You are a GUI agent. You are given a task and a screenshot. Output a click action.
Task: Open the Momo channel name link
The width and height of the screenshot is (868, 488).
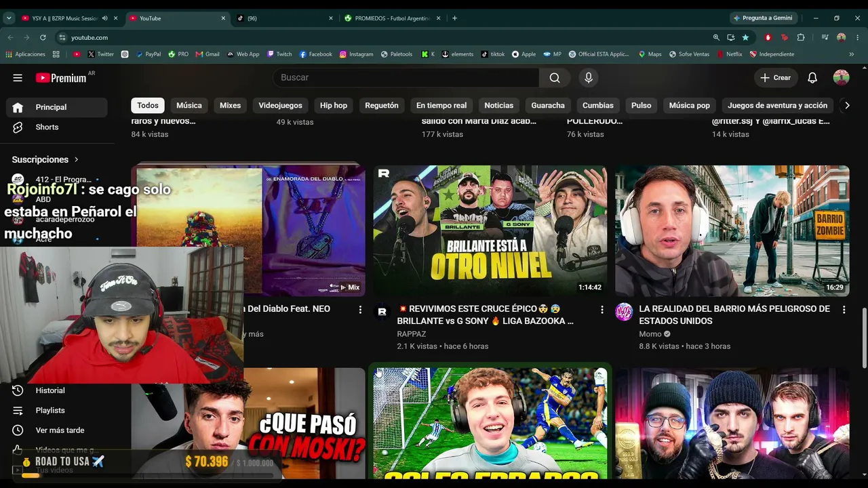(x=650, y=334)
